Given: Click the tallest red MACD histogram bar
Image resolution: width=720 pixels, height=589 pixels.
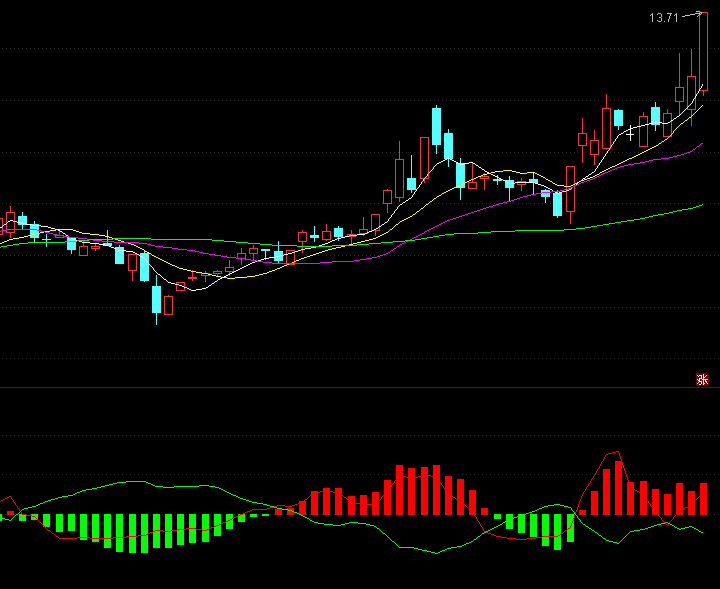Looking at the screenshot, I should click(x=619, y=488).
